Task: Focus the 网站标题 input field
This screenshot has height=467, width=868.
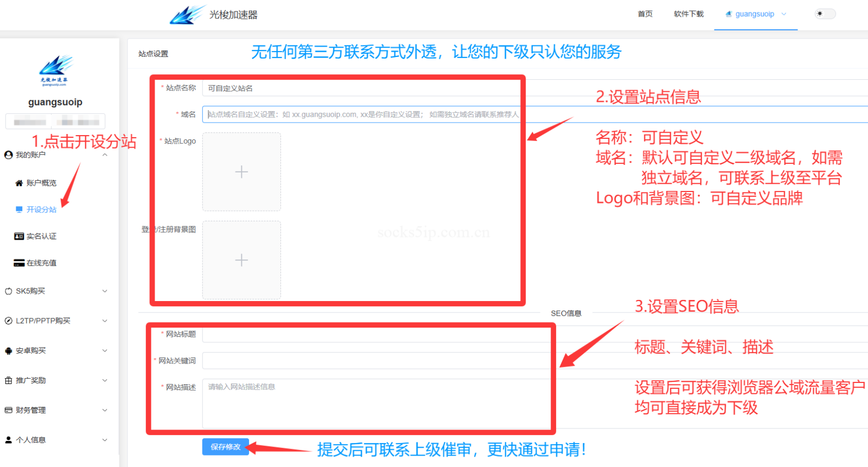Action: pyautogui.click(x=535, y=334)
